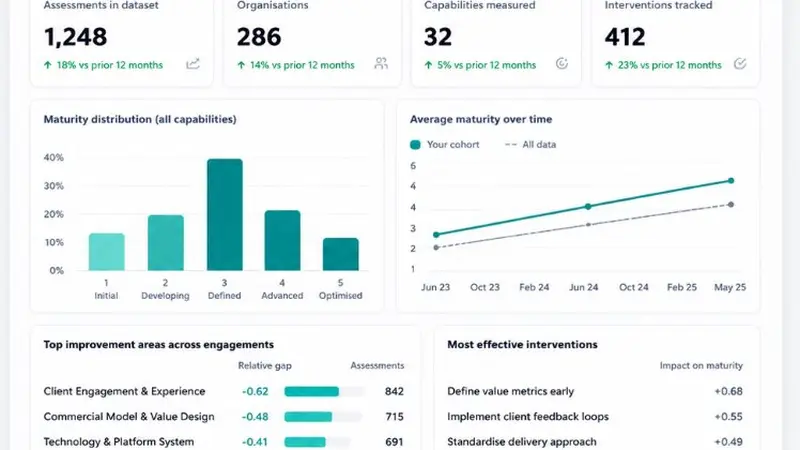Screen dimensions: 800x450
Task: Open Implement client feedback loops intervention
Action: [528, 417]
